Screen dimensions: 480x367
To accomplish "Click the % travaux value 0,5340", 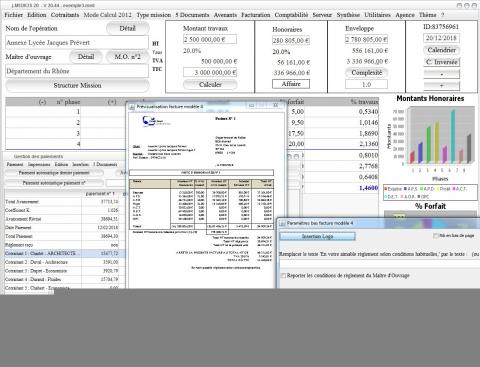I will [368, 112].
